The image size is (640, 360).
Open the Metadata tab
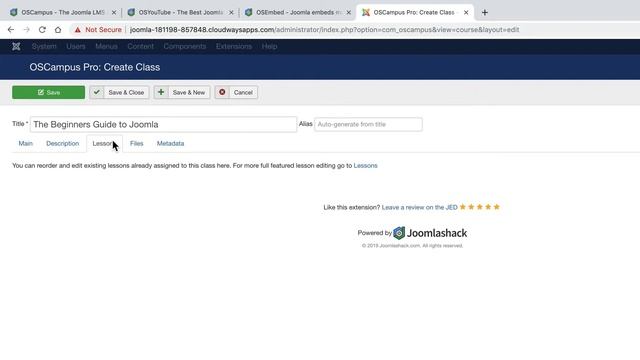[x=170, y=144]
